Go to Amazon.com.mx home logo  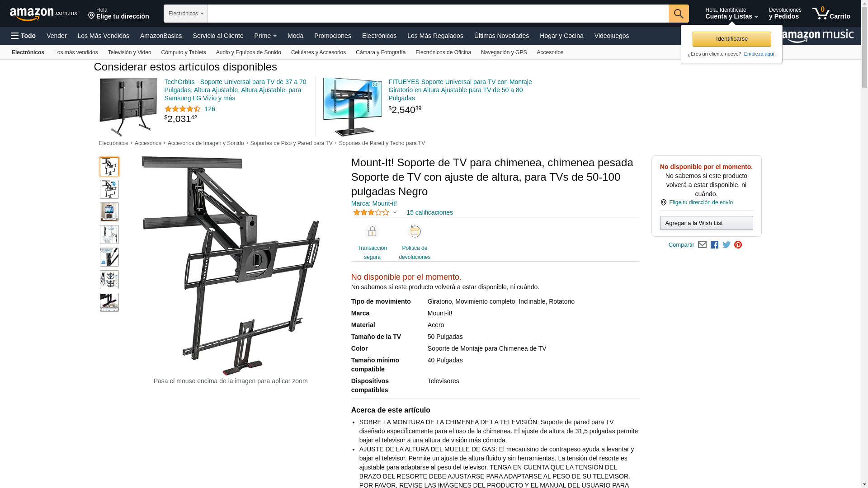pyautogui.click(x=43, y=14)
